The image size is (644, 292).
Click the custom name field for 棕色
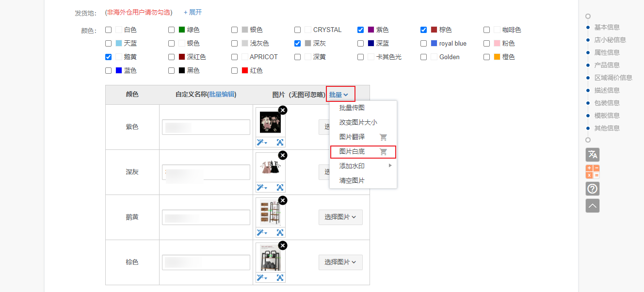(206, 262)
